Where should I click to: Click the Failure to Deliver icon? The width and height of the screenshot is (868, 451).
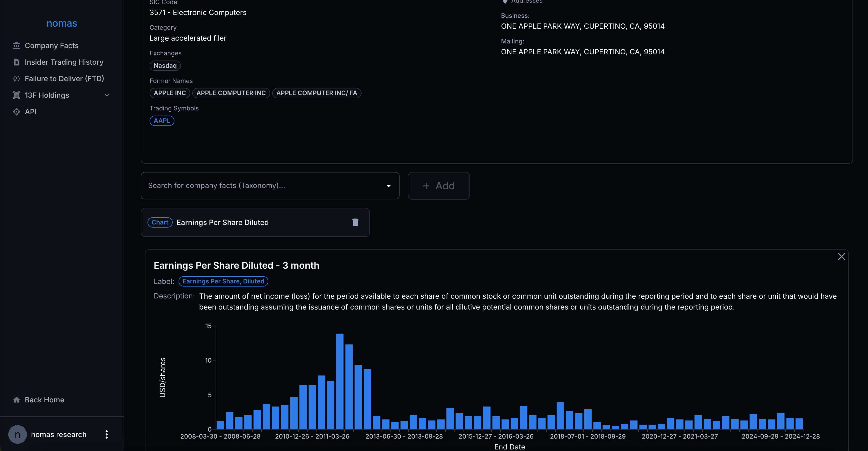point(17,78)
